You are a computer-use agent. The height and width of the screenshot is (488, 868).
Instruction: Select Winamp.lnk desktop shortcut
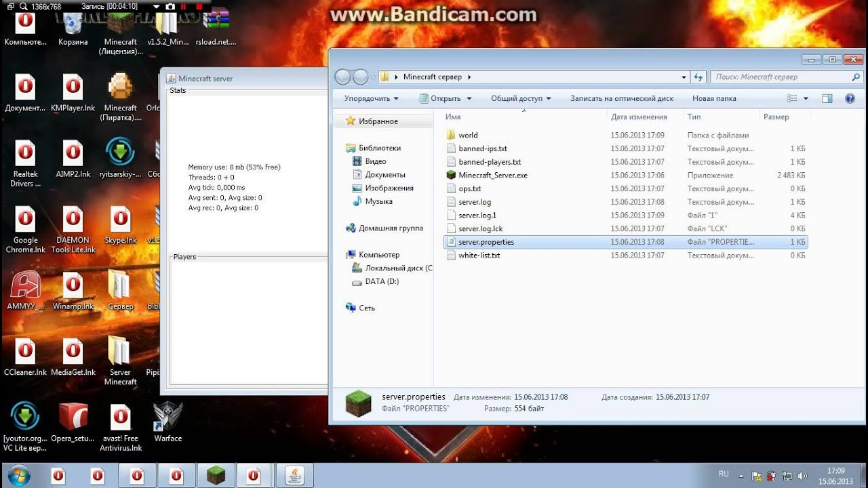pos(73,291)
